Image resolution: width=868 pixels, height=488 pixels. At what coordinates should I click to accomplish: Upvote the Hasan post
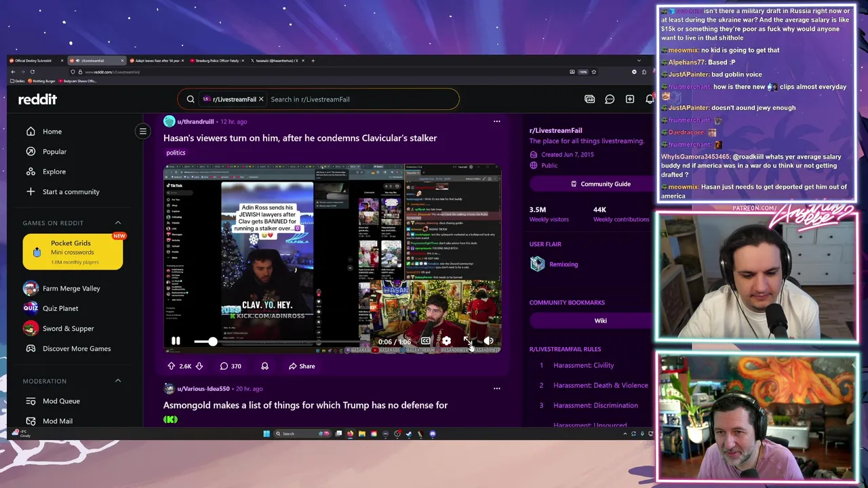171,366
